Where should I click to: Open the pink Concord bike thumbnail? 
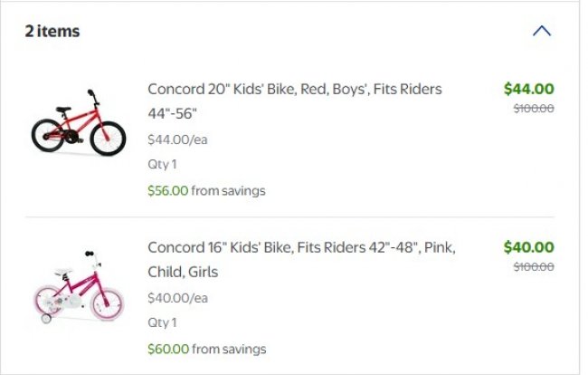coord(79,285)
